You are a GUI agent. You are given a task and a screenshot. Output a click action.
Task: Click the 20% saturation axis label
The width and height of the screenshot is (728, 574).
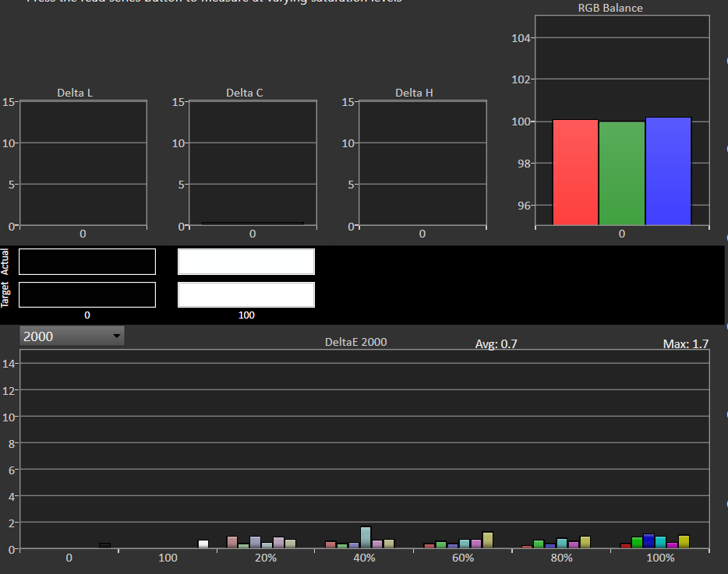pos(266,558)
